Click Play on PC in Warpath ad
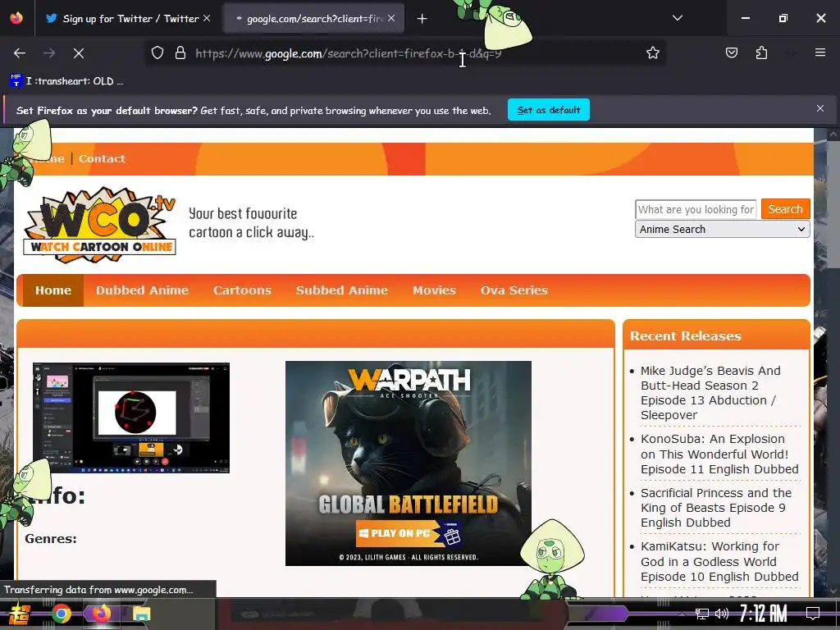Image resolution: width=840 pixels, height=630 pixels. click(409, 533)
